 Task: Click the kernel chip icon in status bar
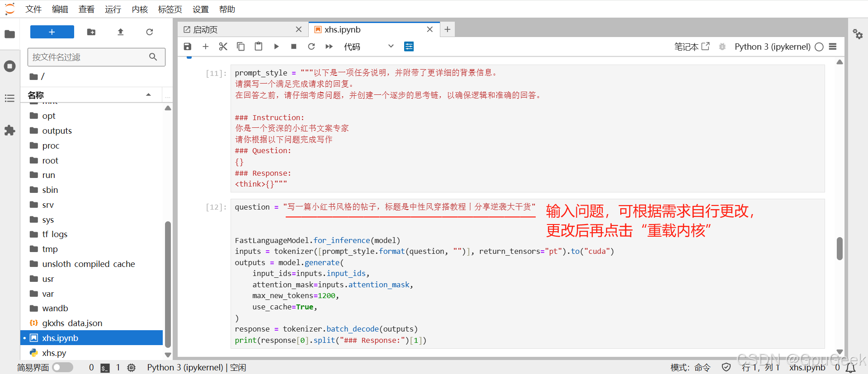point(132,368)
